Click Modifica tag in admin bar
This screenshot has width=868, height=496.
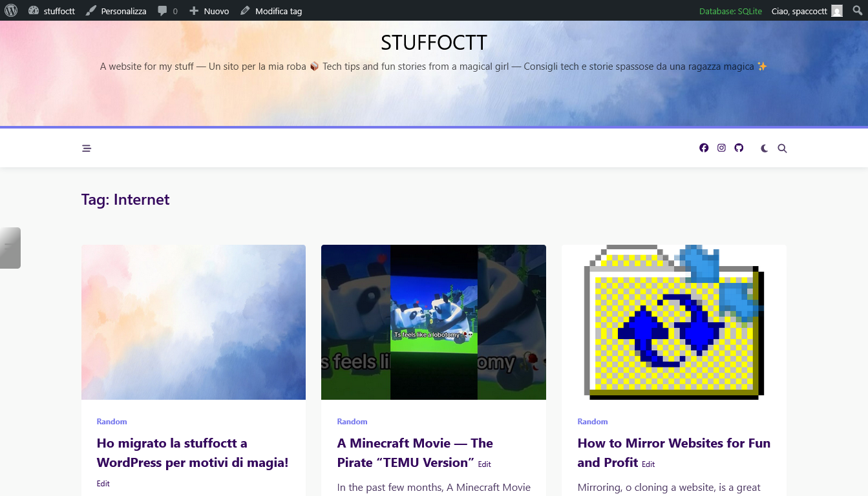click(x=271, y=11)
